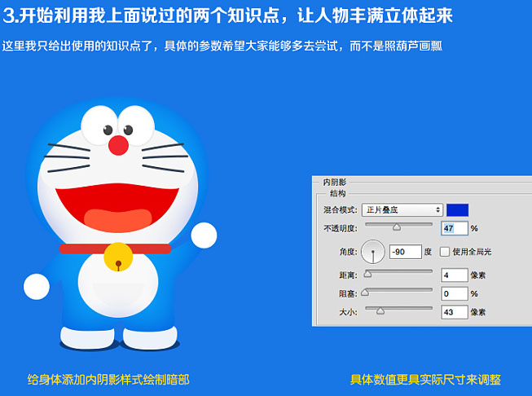Image resolution: width=532 pixels, height=396 pixels.
Task: Click the 混合模式 label
Action: pos(340,210)
